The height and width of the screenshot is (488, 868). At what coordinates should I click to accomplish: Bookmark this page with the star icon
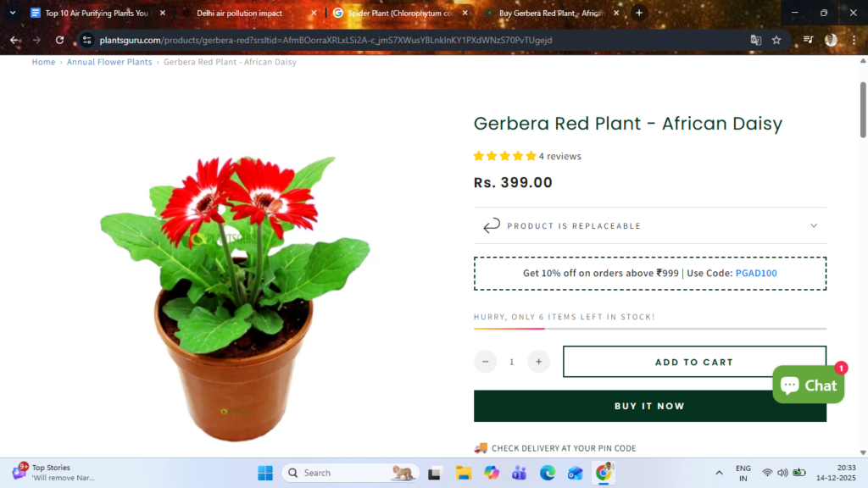pos(776,40)
